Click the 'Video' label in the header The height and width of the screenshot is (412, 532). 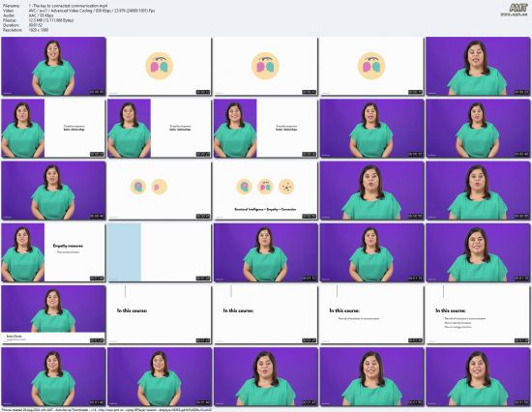[x=8, y=11]
